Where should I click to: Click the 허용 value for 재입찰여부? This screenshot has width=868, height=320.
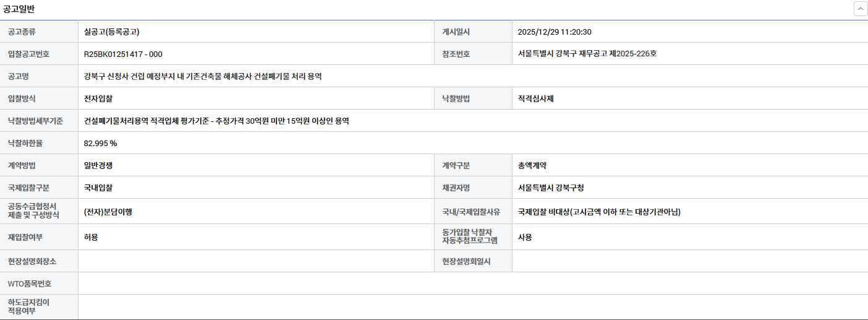point(91,237)
